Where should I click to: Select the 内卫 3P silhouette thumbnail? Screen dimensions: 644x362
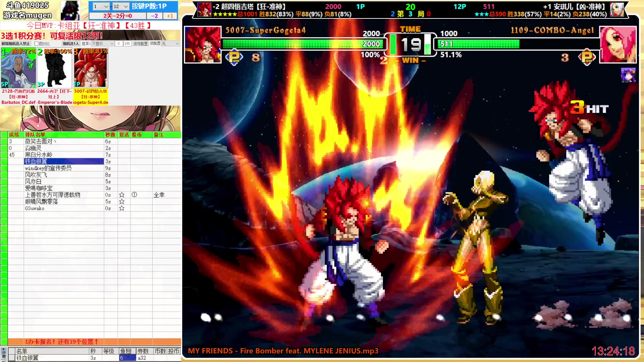(x=54, y=68)
